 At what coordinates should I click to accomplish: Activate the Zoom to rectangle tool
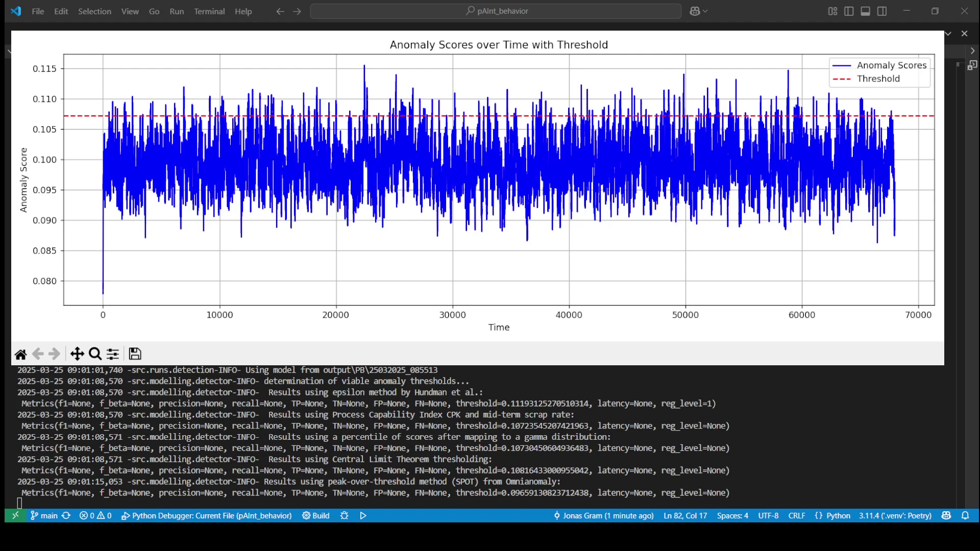coord(95,354)
